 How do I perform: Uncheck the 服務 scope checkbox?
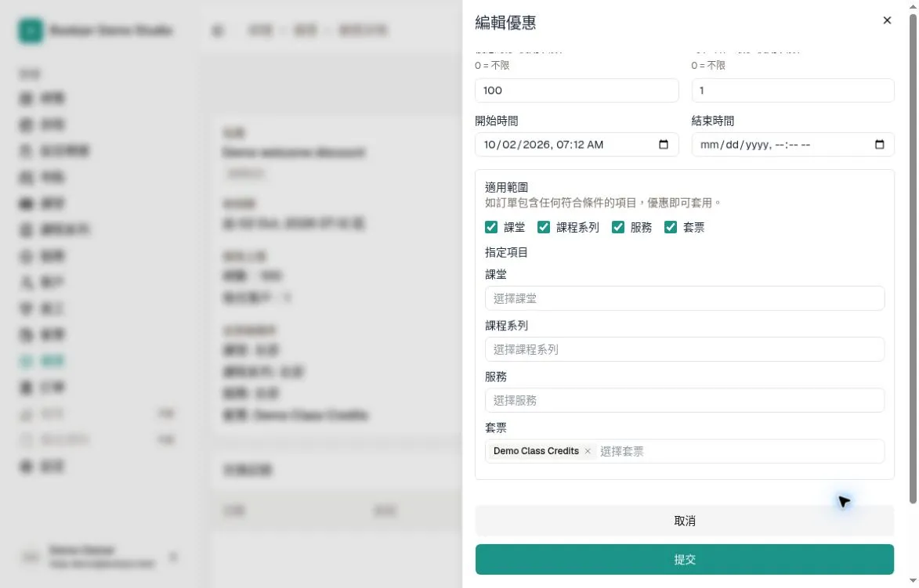[617, 227]
